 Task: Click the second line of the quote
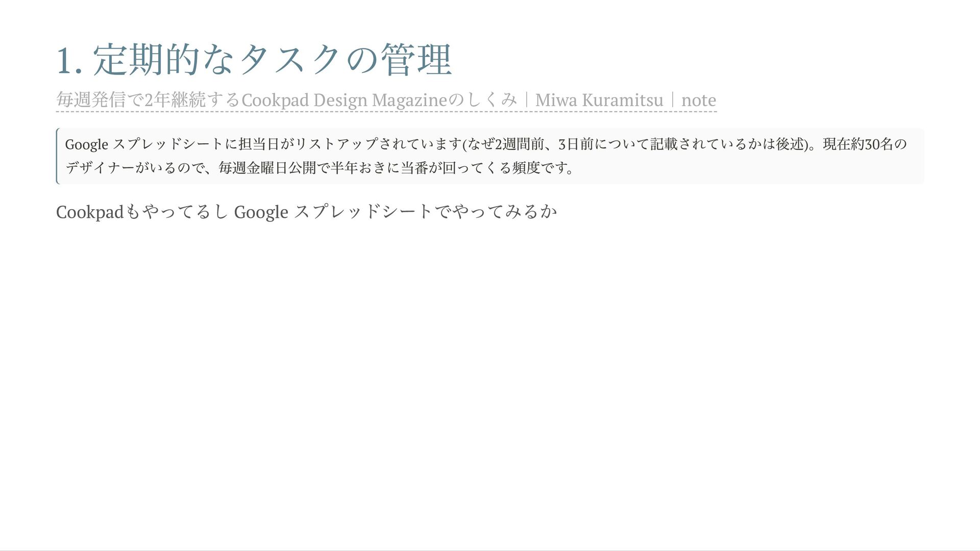(x=319, y=167)
